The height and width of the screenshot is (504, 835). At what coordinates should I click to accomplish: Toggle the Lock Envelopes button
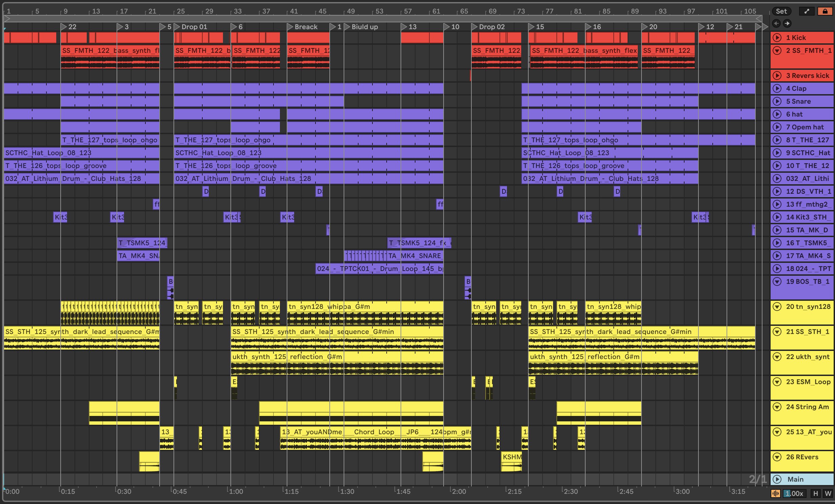pos(824,11)
